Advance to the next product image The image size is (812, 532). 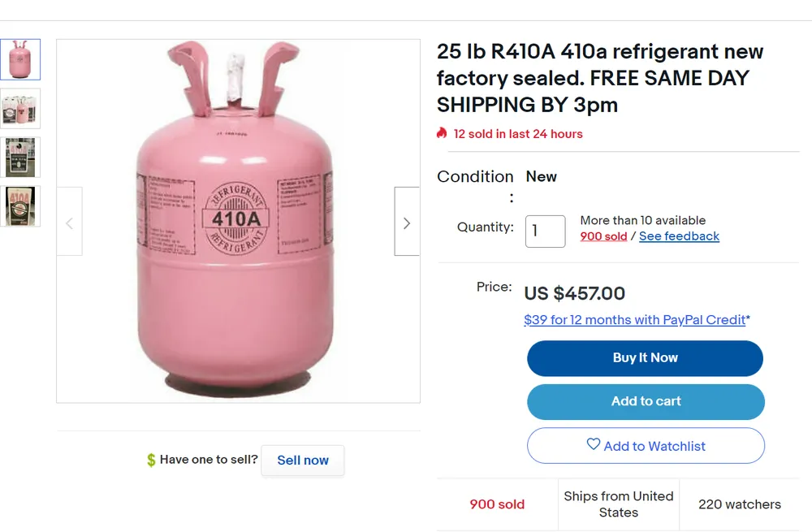coord(407,222)
